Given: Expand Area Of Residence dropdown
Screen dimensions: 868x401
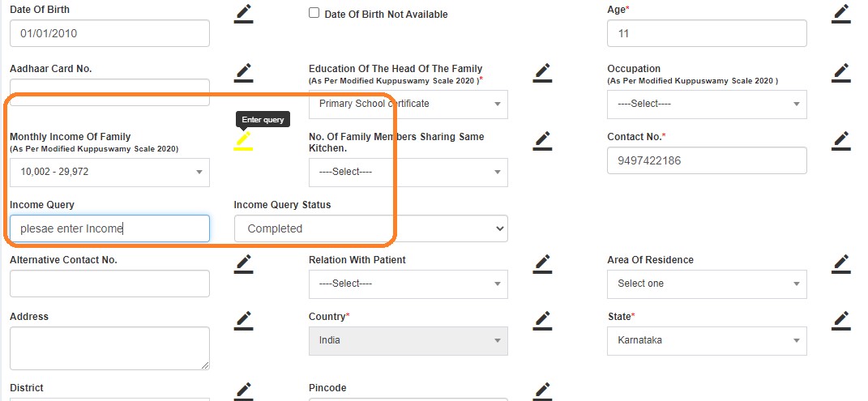Looking at the screenshot, I should click(706, 284).
